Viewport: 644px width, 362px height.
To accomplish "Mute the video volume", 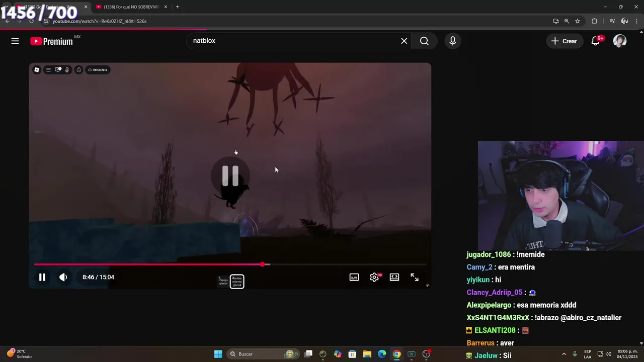I will click(63, 277).
